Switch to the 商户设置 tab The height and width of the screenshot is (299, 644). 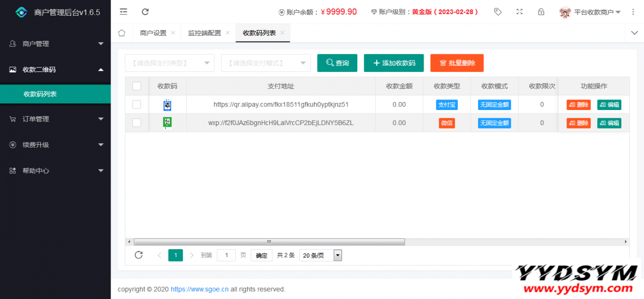coord(153,33)
